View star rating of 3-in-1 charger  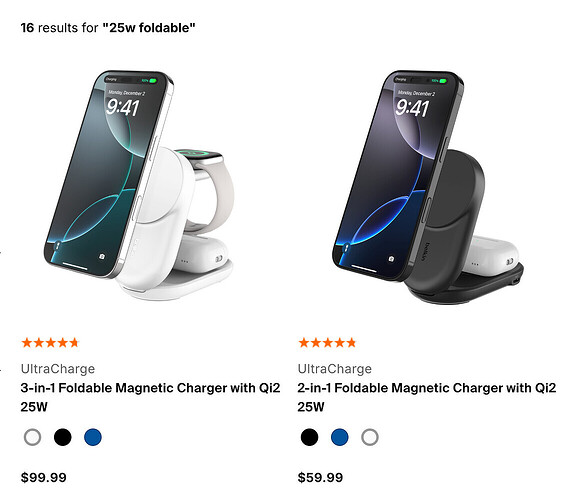click(50, 343)
